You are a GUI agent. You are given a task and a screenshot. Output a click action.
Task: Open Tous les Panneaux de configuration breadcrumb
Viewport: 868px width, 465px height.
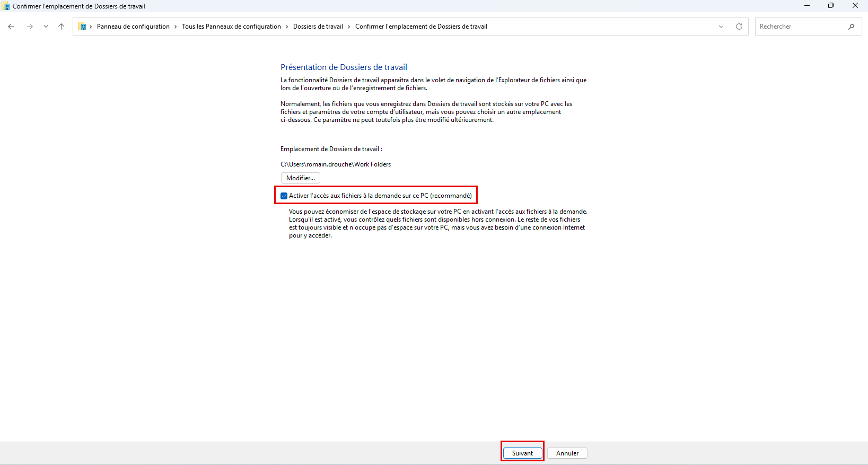tap(231, 27)
